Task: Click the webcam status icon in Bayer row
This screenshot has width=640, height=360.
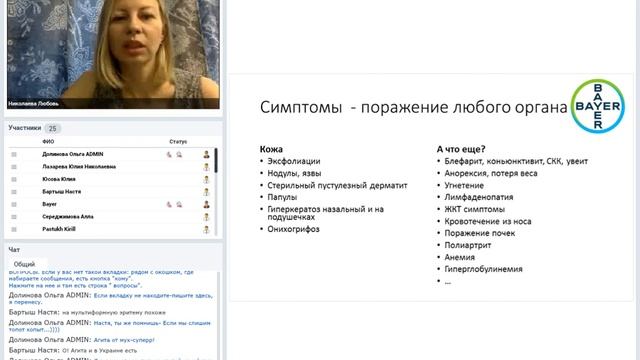Action: [x=179, y=204]
